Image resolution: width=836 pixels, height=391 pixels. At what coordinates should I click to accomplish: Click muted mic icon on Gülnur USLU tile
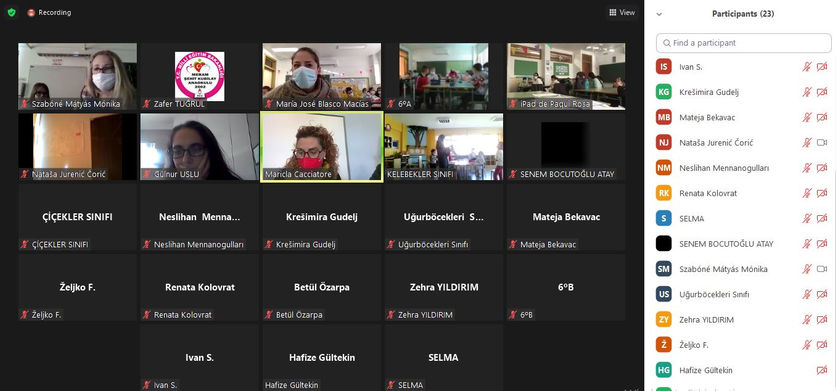[147, 174]
